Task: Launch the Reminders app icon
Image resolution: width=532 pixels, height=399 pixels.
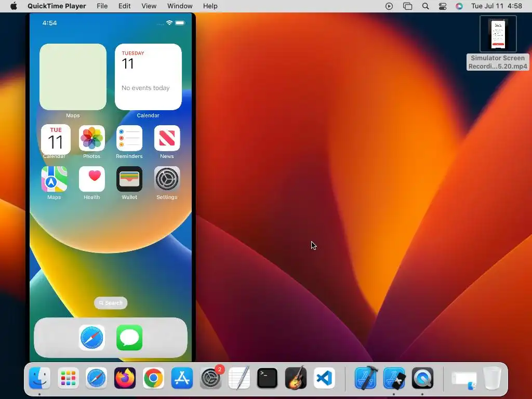Action: click(129, 138)
